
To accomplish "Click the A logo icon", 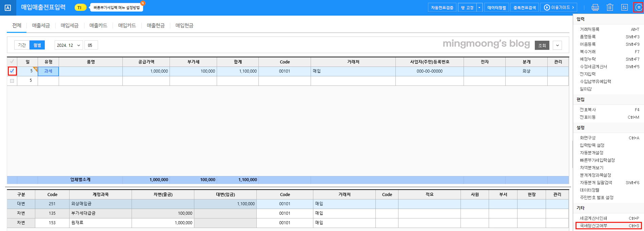I will pos(8,7).
